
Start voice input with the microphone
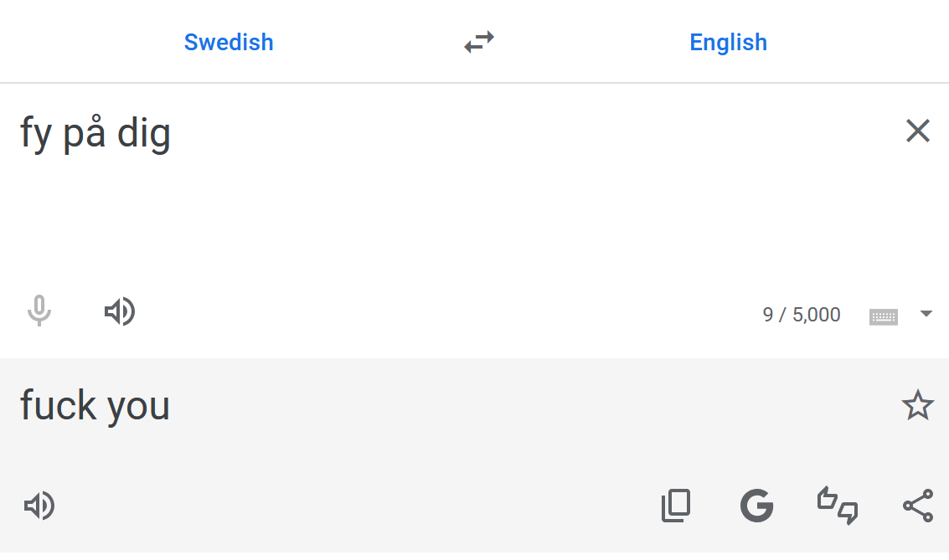coord(39,312)
